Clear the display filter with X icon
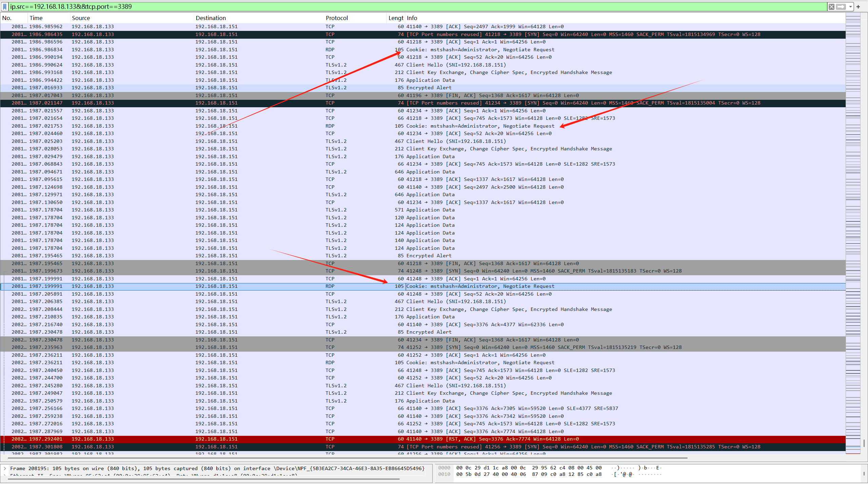The height and width of the screenshot is (484, 868). coord(831,6)
